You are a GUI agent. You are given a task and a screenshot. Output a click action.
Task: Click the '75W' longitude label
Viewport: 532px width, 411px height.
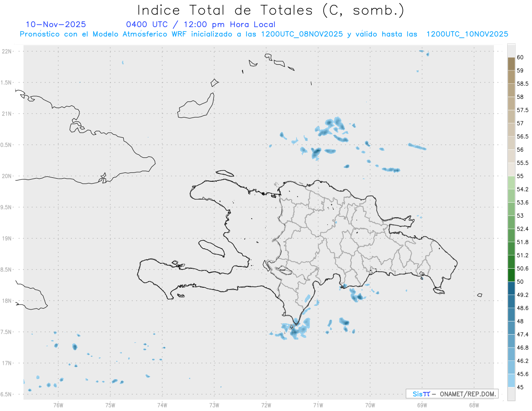[x=110, y=405]
